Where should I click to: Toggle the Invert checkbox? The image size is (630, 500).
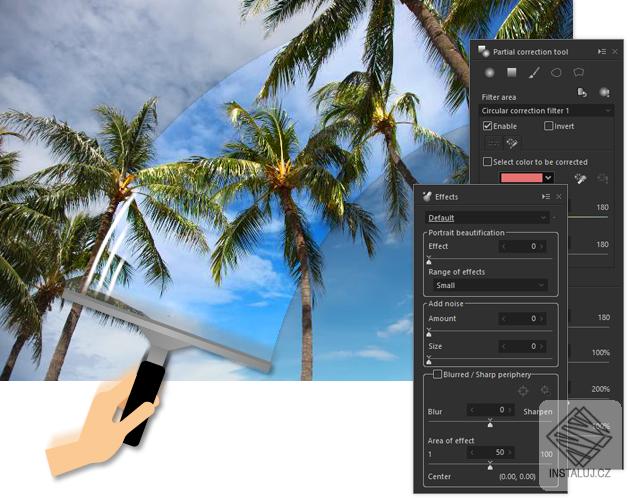coord(548,126)
